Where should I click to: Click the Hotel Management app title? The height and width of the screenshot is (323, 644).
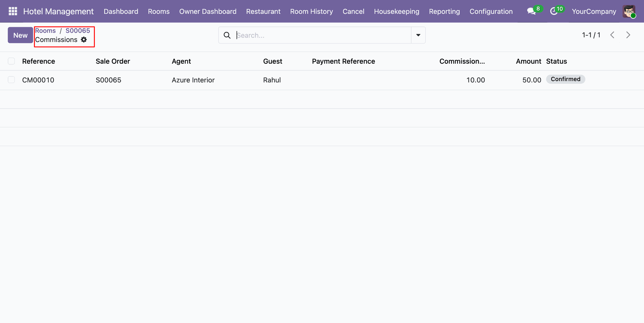58,11
